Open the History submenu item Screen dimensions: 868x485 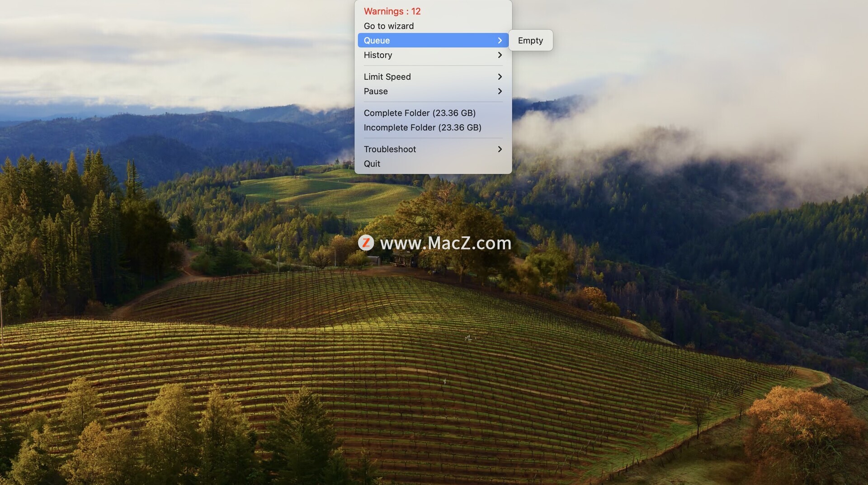[433, 55]
